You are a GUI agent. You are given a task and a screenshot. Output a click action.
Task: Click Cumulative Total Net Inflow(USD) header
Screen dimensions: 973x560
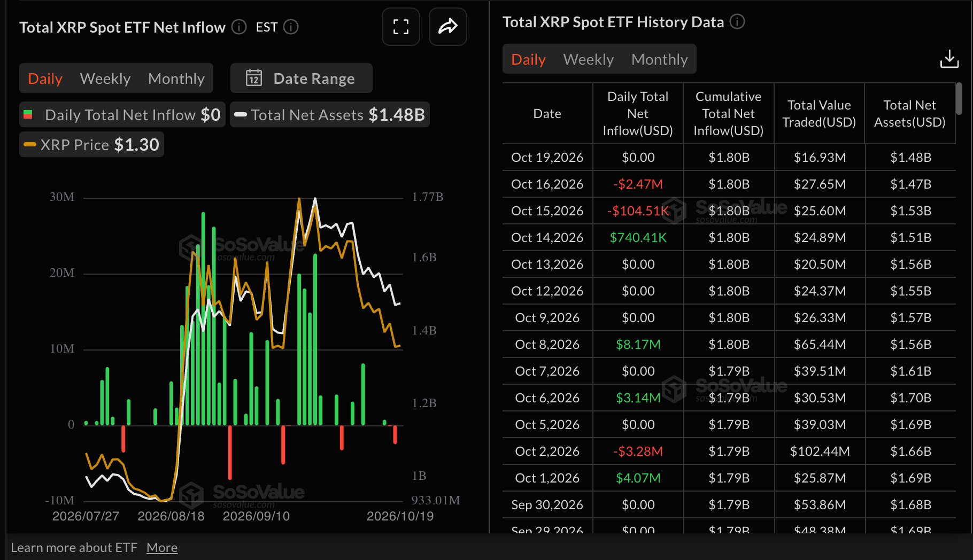(x=729, y=114)
